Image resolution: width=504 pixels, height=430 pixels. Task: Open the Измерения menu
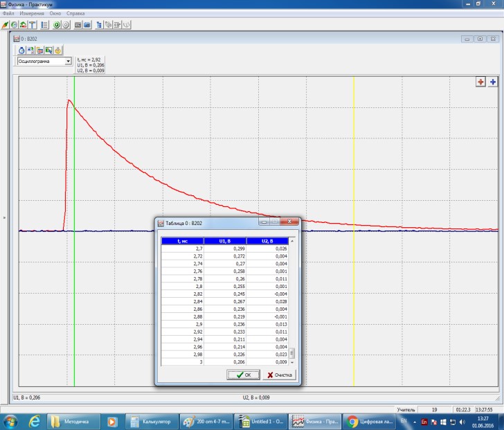point(32,13)
